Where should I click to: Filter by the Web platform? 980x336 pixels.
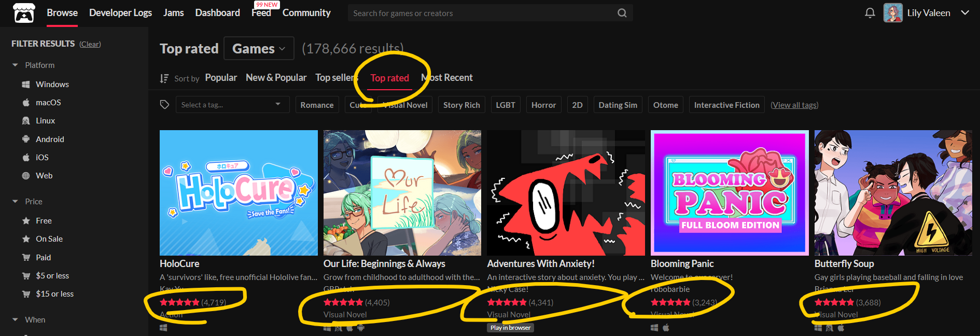[x=44, y=175]
